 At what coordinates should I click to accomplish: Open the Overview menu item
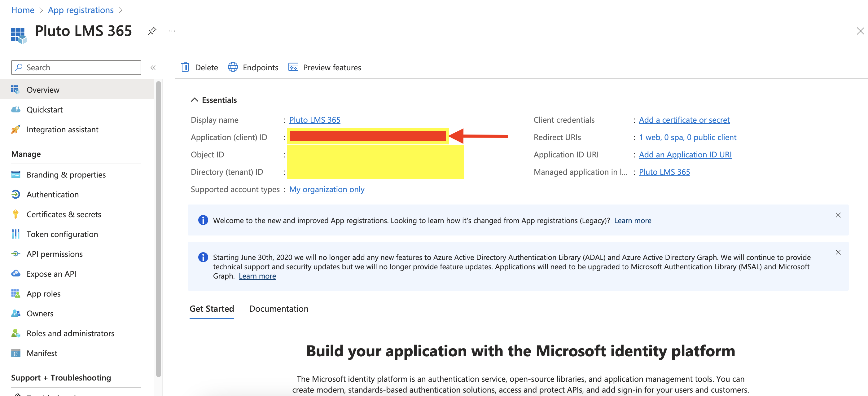coord(77,89)
